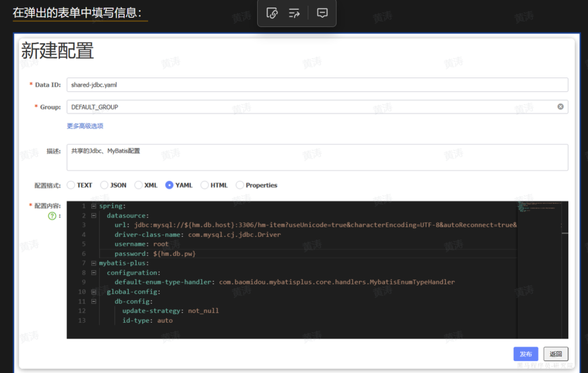This screenshot has height=373, width=588.
Task: Click into the Data ID input field
Action: [317, 85]
